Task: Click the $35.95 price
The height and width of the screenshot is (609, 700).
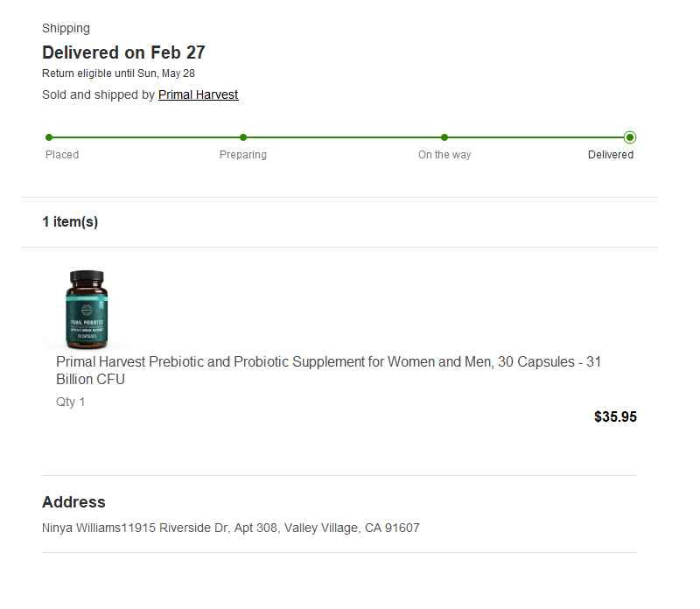Action: [615, 417]
